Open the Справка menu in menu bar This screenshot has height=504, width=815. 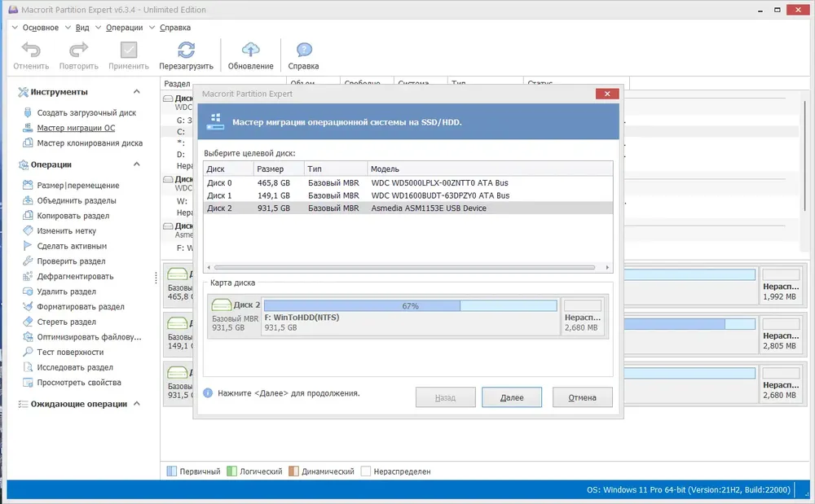174,28
